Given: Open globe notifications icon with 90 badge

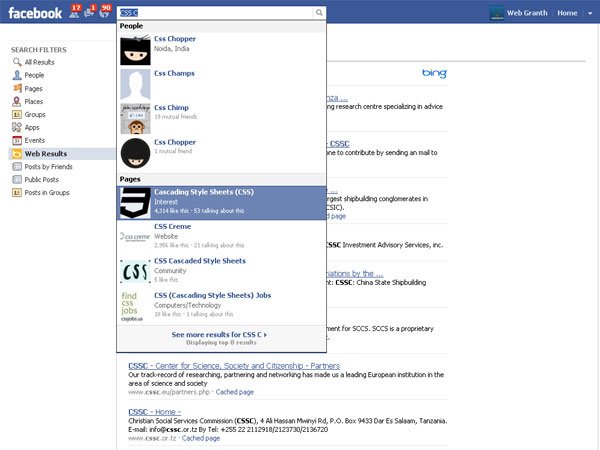Looking at the screenshot, I should pos(105,12).
